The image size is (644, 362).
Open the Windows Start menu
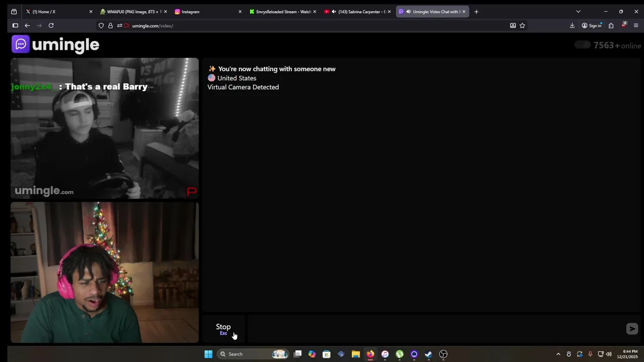208,354
